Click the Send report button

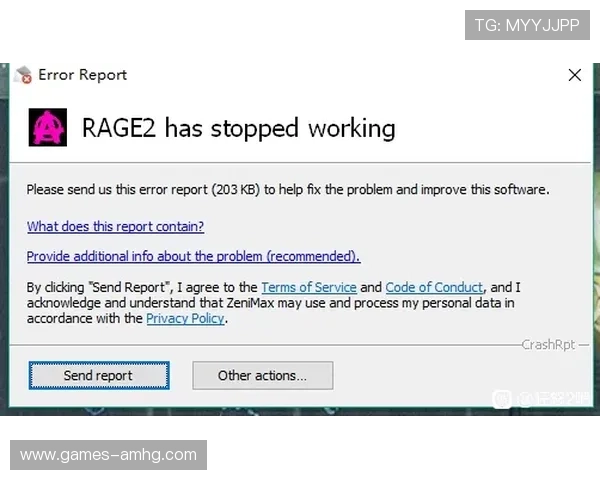click(x=99, y=376)
